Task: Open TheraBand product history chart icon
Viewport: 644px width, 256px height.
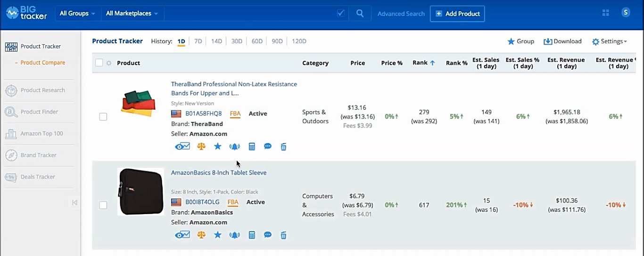Action: tap(182, 147)
